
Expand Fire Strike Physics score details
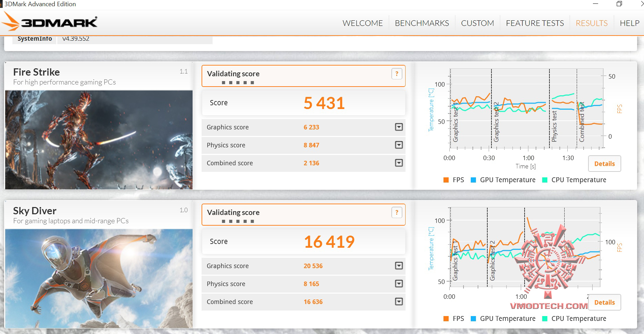pos(399,145)
